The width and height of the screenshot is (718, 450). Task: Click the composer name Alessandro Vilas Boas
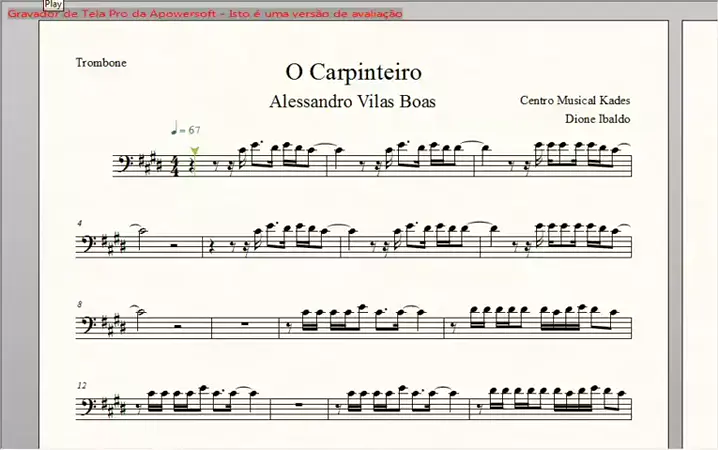353,102
